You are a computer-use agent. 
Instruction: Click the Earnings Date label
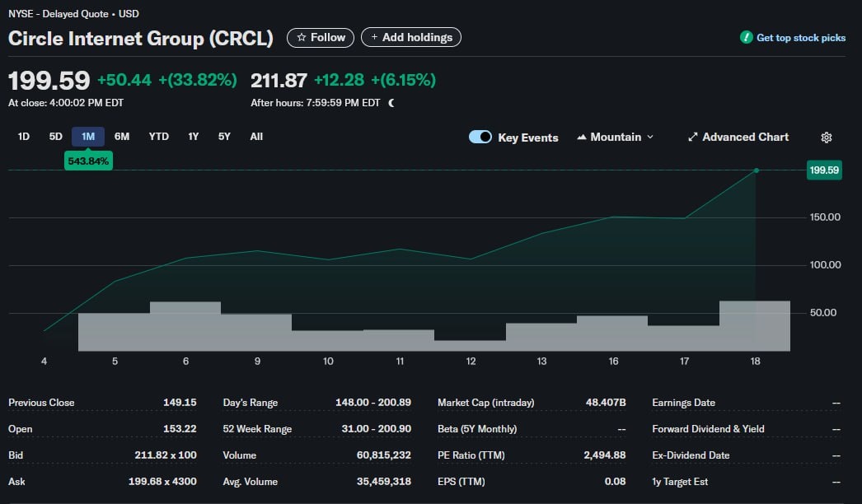click(683, 403)
